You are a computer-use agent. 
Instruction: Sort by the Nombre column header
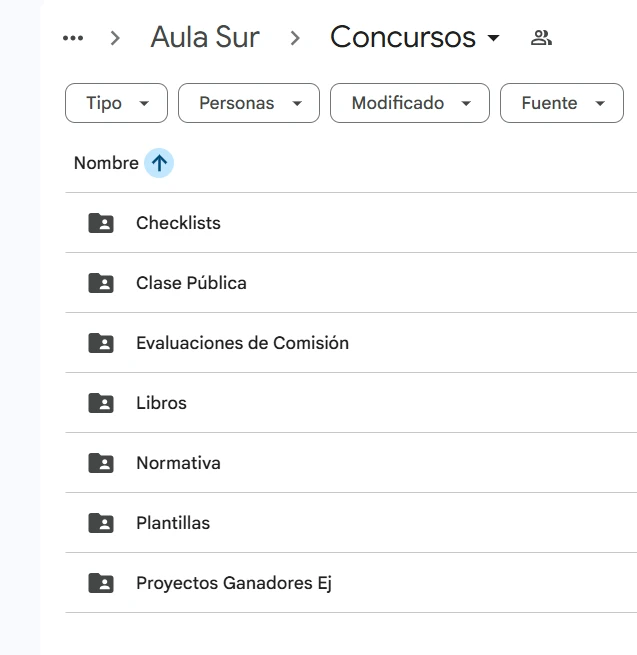(106, 163)
